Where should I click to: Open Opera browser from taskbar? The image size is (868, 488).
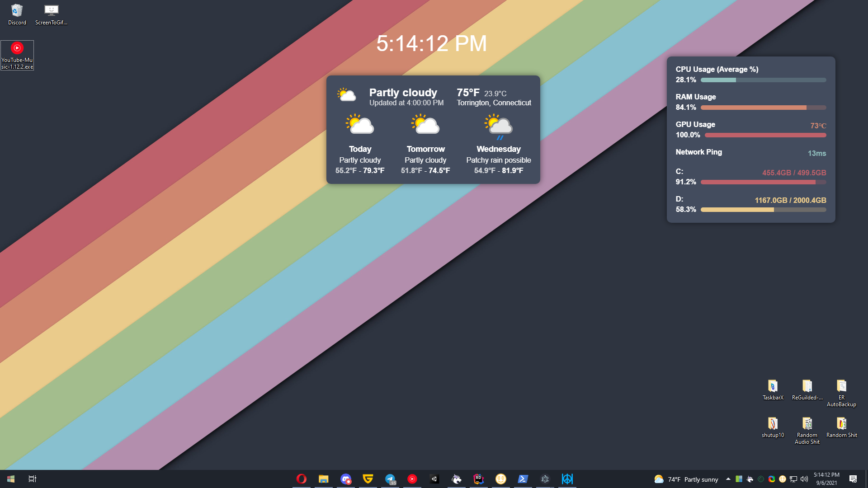pos(302,479)
